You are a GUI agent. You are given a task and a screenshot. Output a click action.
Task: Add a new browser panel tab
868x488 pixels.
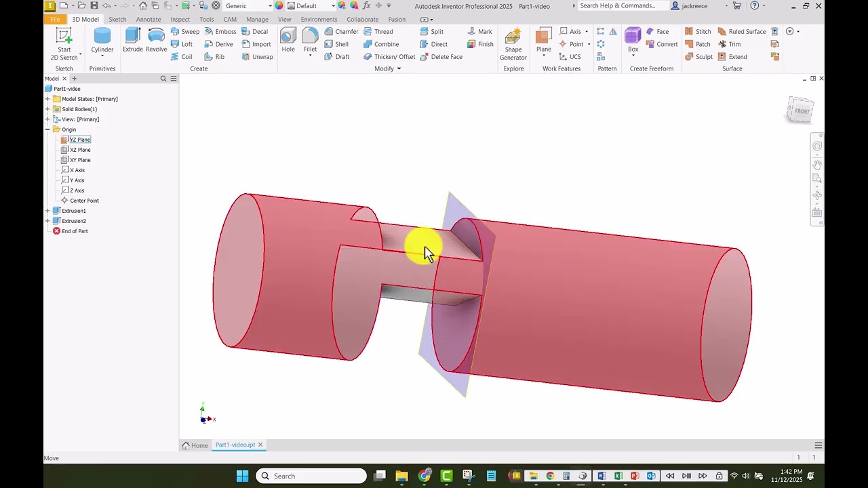click(75, 79)
